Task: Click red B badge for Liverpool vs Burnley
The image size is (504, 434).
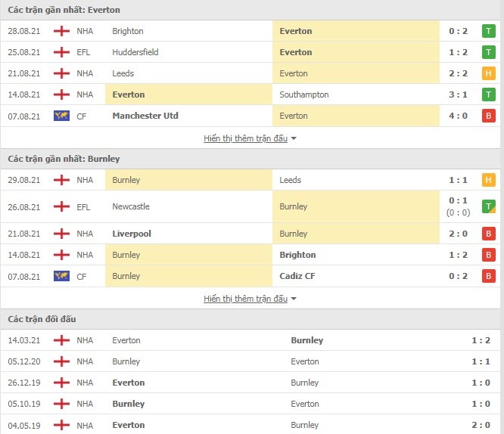Action: coord(489,234)
